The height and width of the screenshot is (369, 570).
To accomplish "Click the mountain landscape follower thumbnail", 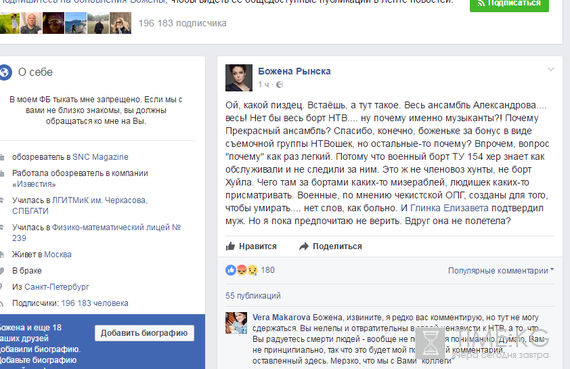I will pyautogui.click(x=76, y=23).
